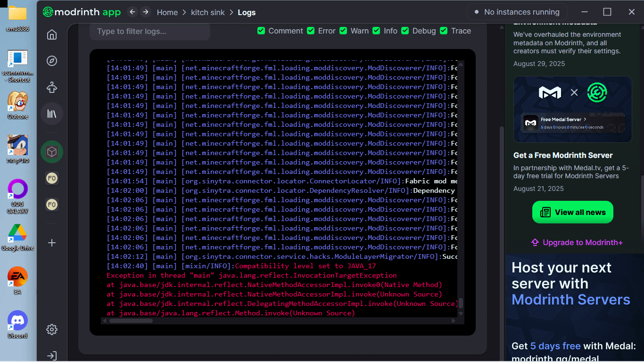Open the Google Drive desktop shortcut
This screenshot has height=362, width=644.
(x=17, y=237)
